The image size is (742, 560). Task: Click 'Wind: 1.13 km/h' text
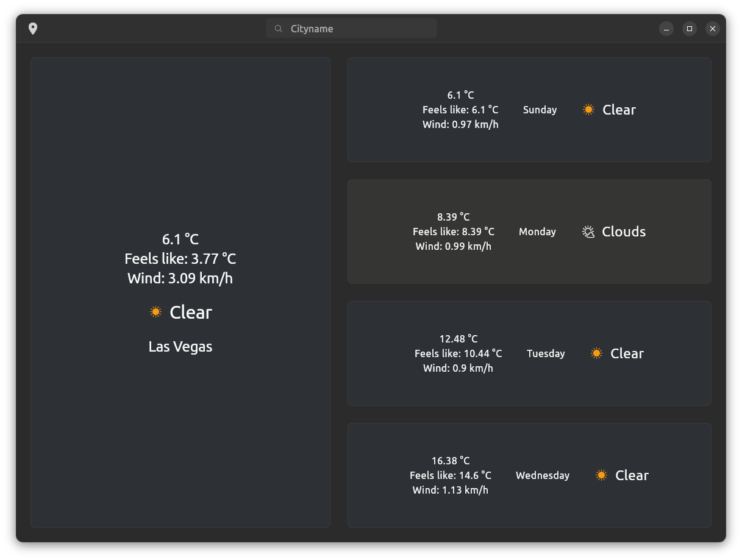451,490
